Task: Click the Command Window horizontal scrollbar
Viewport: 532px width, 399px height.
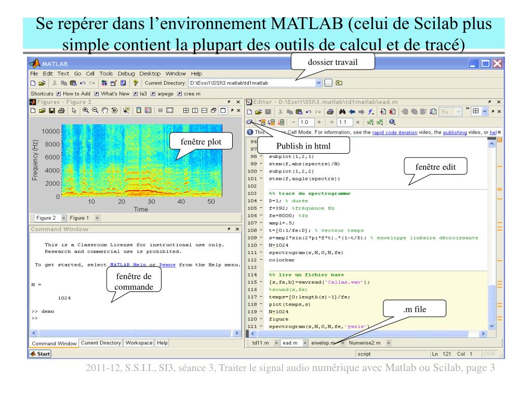Action: [x=135, y=333]
